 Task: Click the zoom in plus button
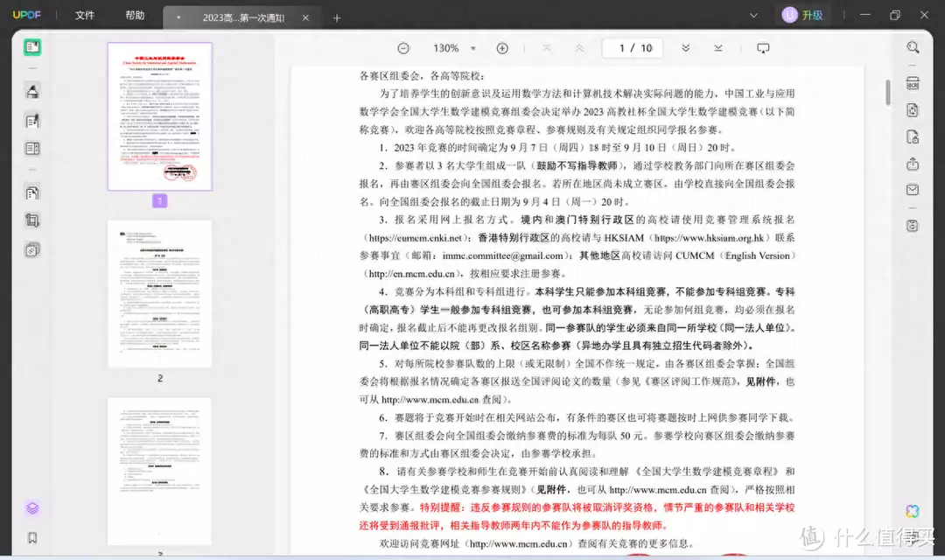(502, 48)
